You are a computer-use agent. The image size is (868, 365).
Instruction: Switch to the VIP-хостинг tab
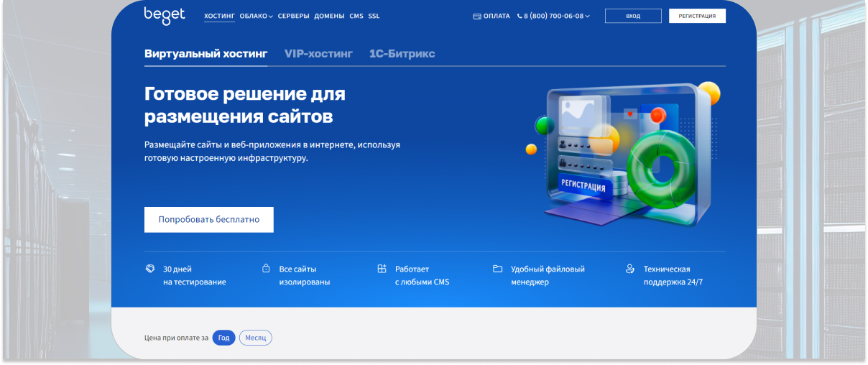[318, 54]
